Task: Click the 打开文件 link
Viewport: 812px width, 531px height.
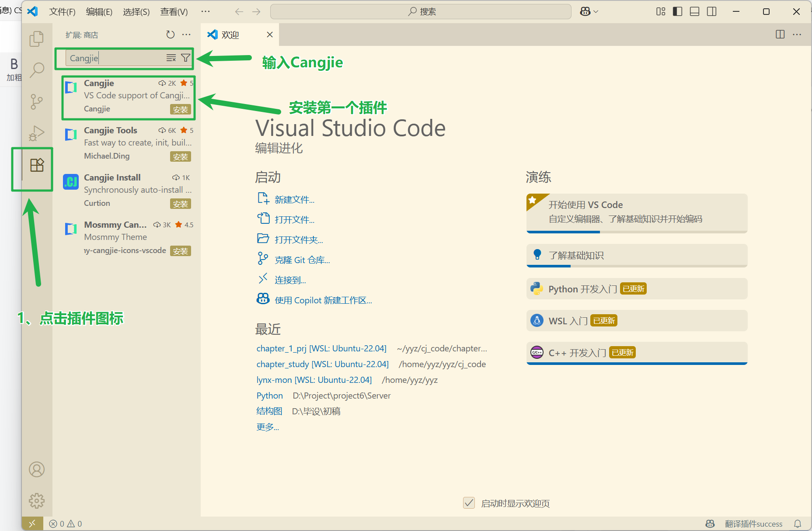Action: pos(294,220)
